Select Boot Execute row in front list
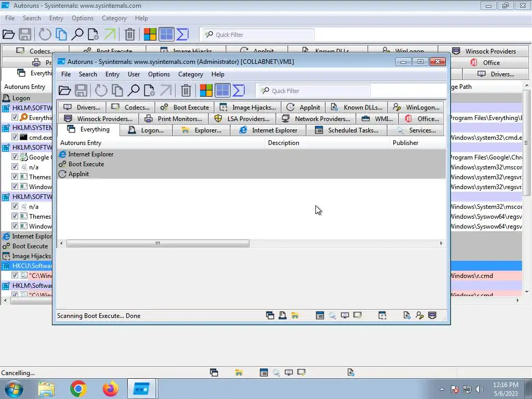The image size is (532, 399). point(251,164)
